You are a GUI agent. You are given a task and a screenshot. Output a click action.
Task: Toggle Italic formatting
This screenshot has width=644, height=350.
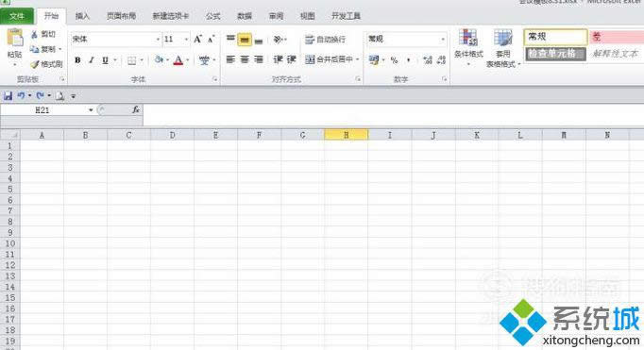click(x=92, y=60)
